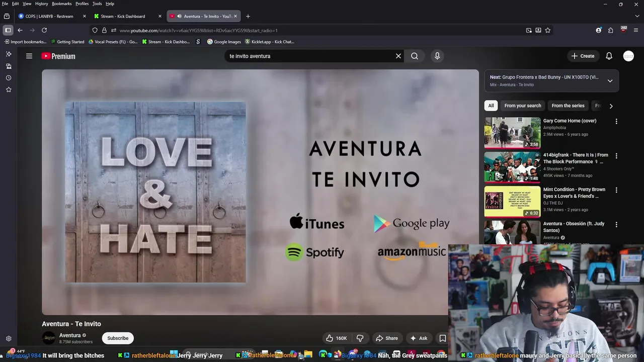Reload the current page
Image resolution: width=644 pixels, height=362 pixels.
click(44, 30)
